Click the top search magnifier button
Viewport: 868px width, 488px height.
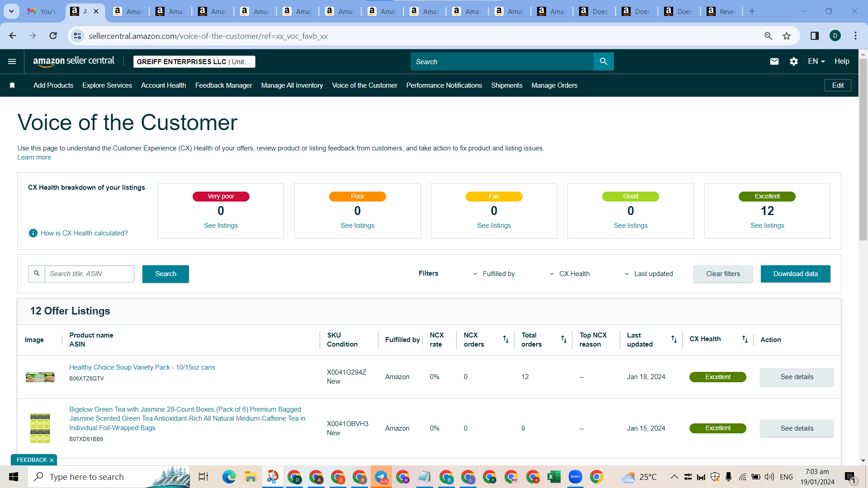(604, 61)
